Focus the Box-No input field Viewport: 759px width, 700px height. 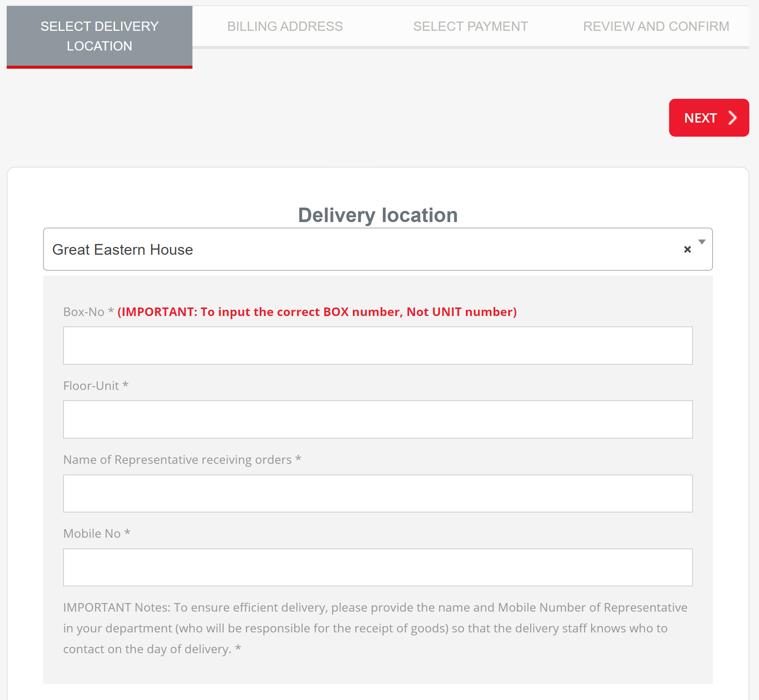tap(377, 345)
